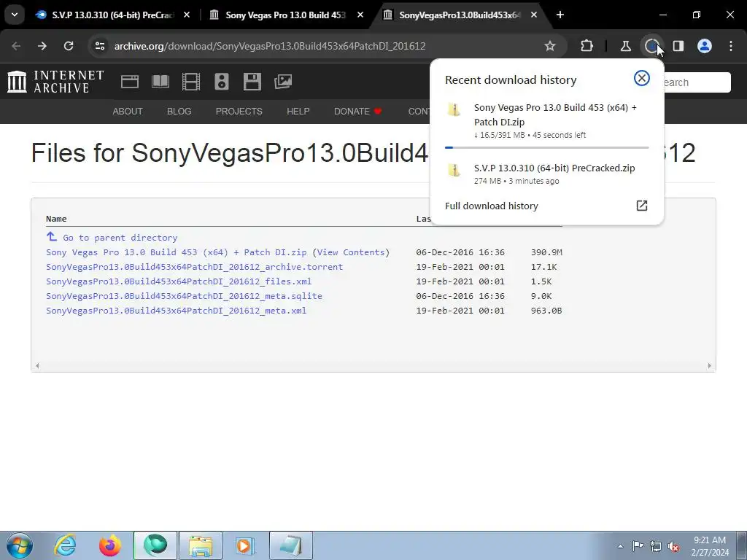Close the S.V.P 13.0.310 tab

[187, 15]
